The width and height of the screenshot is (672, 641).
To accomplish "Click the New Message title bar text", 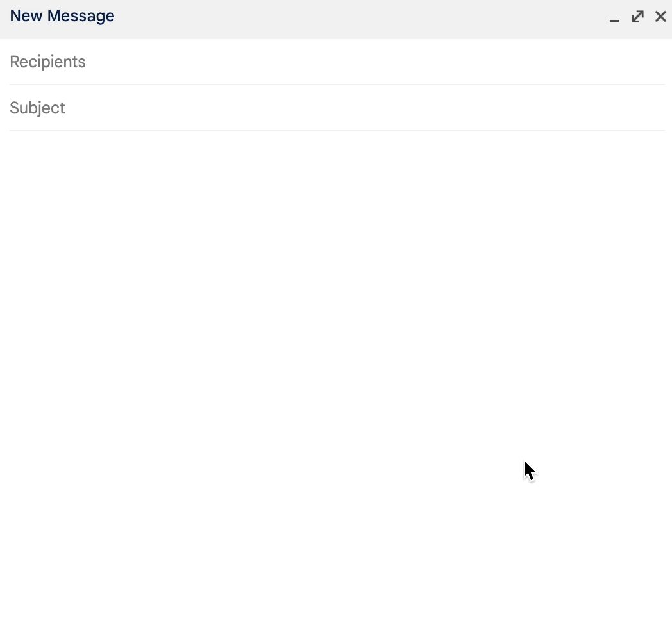I will (x=62, y=16).
